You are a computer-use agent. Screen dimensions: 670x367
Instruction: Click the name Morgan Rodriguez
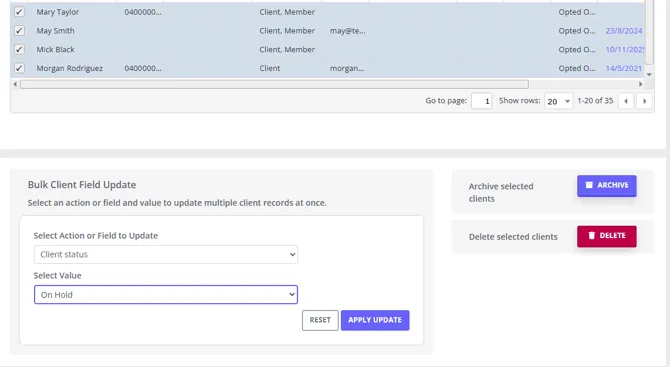pos(70,68)
